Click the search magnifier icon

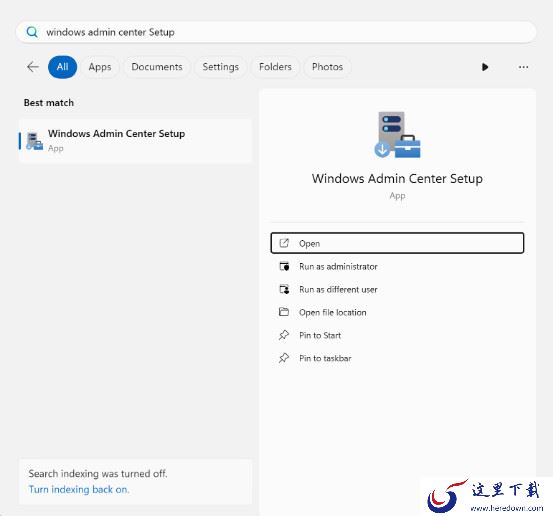coord(32,32)
